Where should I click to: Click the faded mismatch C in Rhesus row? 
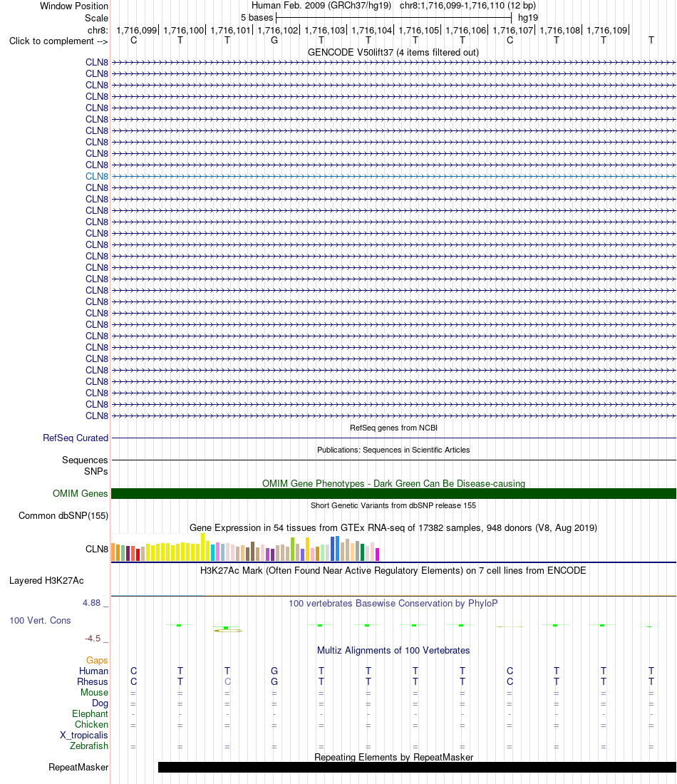(227, 681)
